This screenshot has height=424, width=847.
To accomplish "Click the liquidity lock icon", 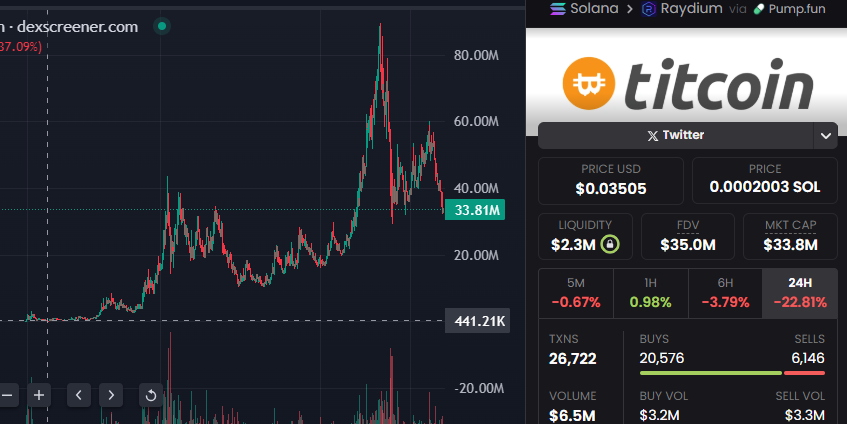I will tap(610, 244).
